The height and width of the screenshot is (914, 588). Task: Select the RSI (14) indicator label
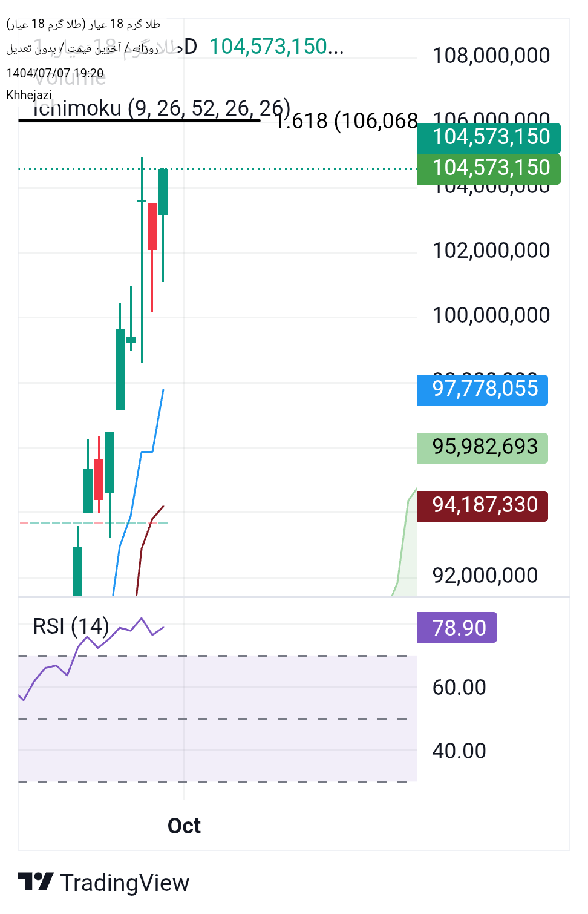pos(71,626)
